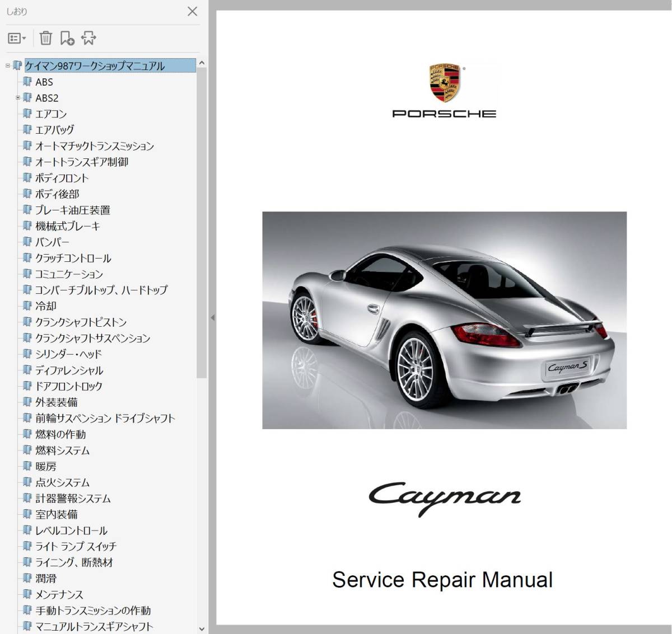Click the Service Repair Manual title text
672x634 pixels.
pos(442,580)
